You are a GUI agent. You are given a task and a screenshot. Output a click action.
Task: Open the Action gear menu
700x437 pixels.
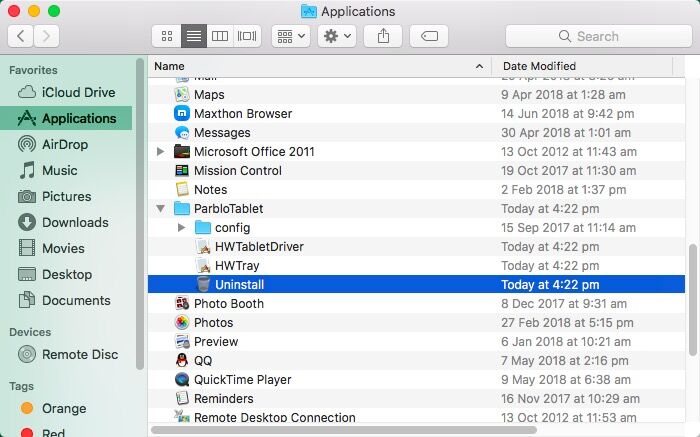(x=337, y=36)
